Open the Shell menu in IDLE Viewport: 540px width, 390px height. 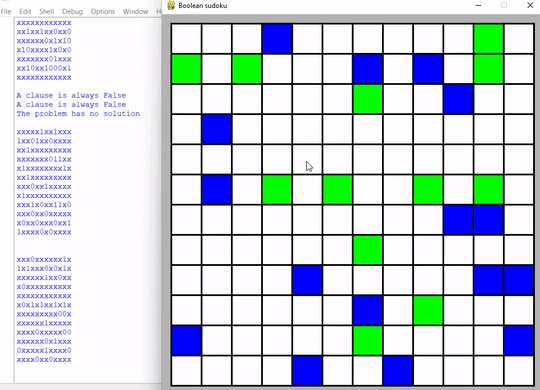pyautogui.click(x=46, y=11)
